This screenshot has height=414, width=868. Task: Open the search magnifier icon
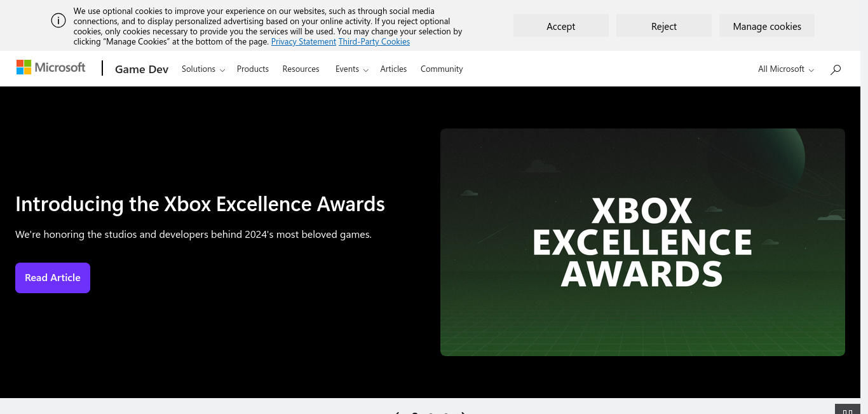[836, 69]
